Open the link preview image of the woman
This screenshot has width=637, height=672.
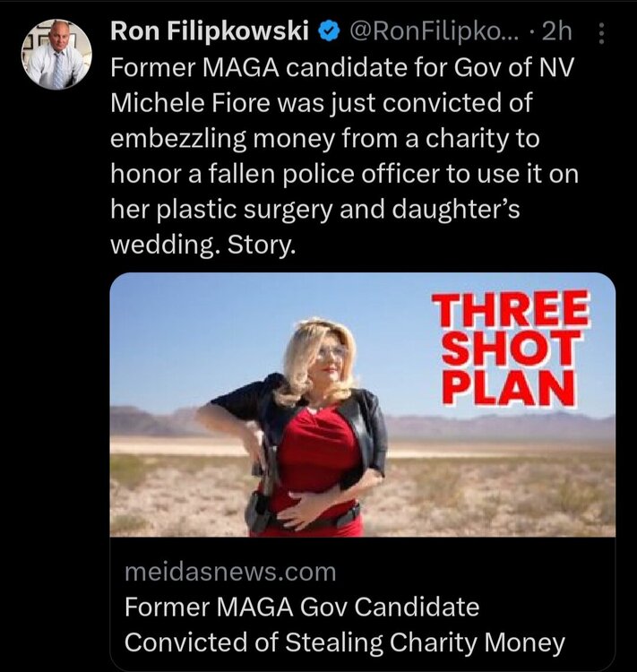tap(363, 405)
